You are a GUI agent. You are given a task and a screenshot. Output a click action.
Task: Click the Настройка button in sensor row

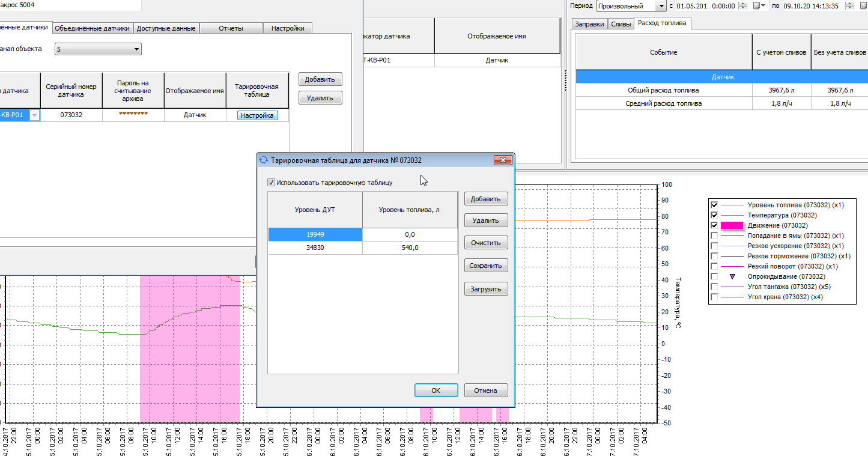point(257,115)
